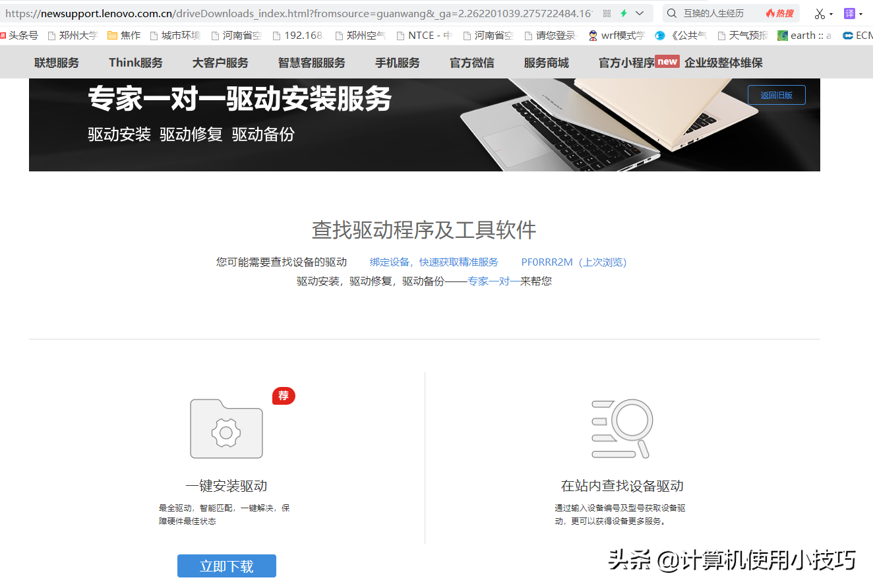Click the 立即下载 download button

226,566
